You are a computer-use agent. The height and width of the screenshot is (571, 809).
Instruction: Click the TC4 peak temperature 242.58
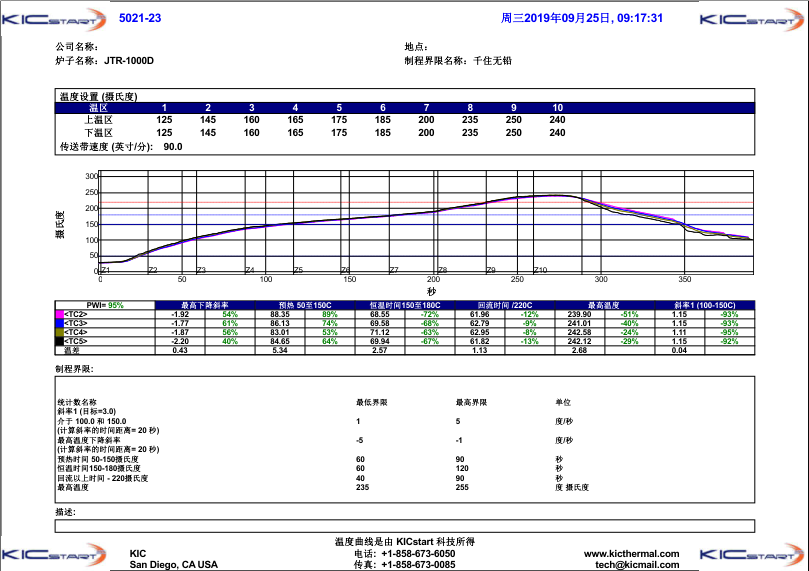(x=579, y=332)
